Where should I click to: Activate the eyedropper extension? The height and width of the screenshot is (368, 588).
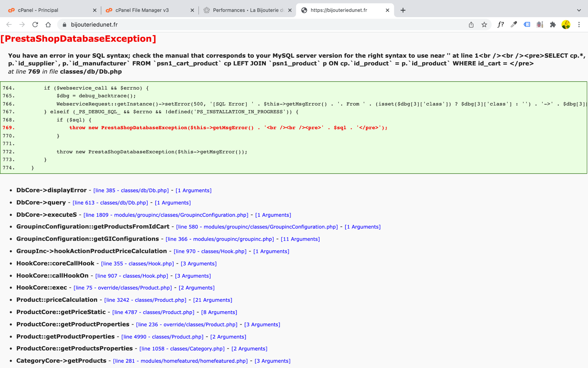(514, 25)
